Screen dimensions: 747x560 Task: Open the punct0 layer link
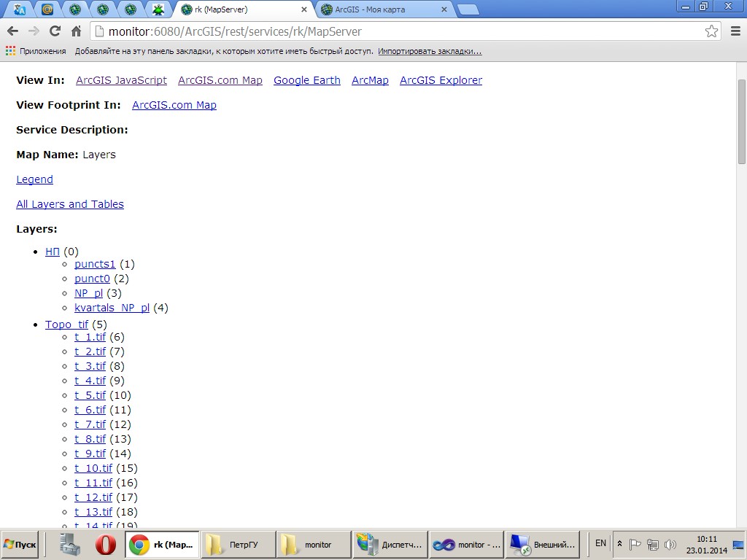(x=92, y=279)
